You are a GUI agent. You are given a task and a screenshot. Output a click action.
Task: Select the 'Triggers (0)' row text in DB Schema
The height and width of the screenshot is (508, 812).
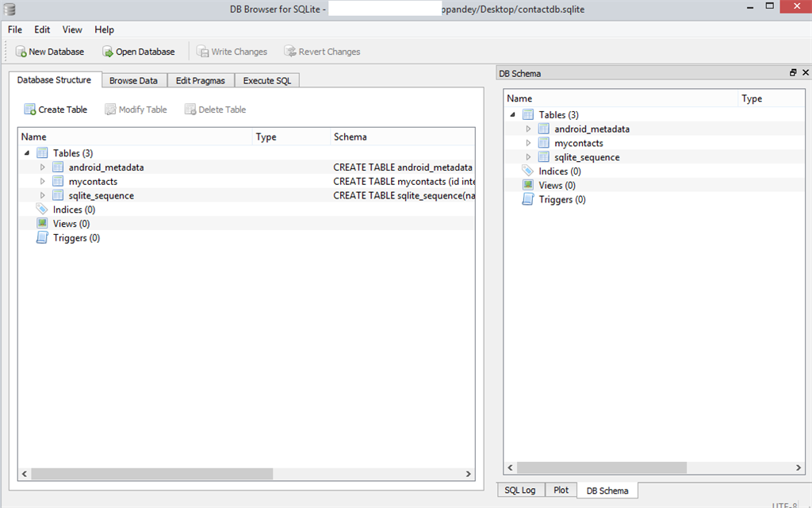(x=562, y=199)
